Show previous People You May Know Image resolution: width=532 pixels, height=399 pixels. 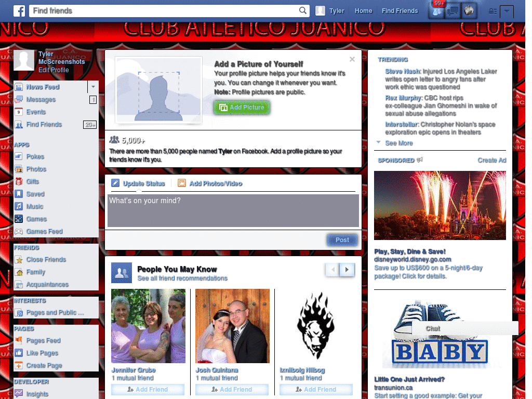pos(333,270)
